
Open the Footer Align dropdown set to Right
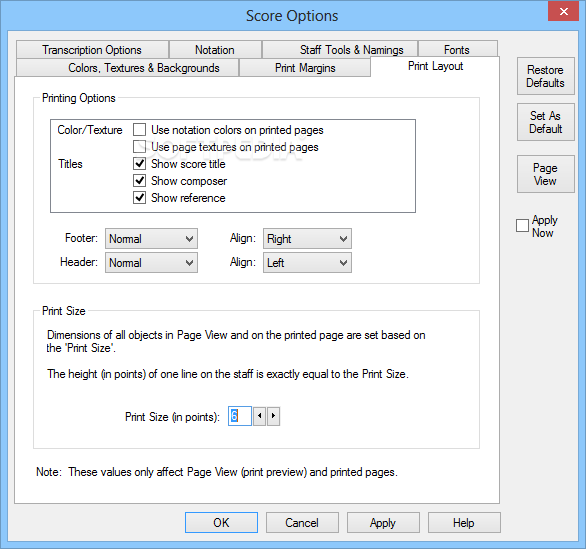(307, 239)
